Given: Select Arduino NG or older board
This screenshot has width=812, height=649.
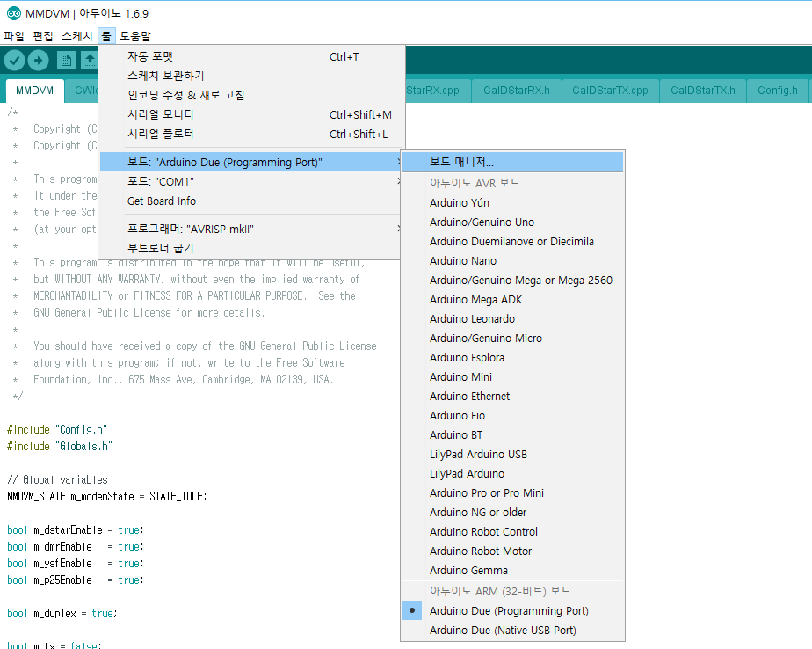Looking at the screenshot, I should (512, 513).
